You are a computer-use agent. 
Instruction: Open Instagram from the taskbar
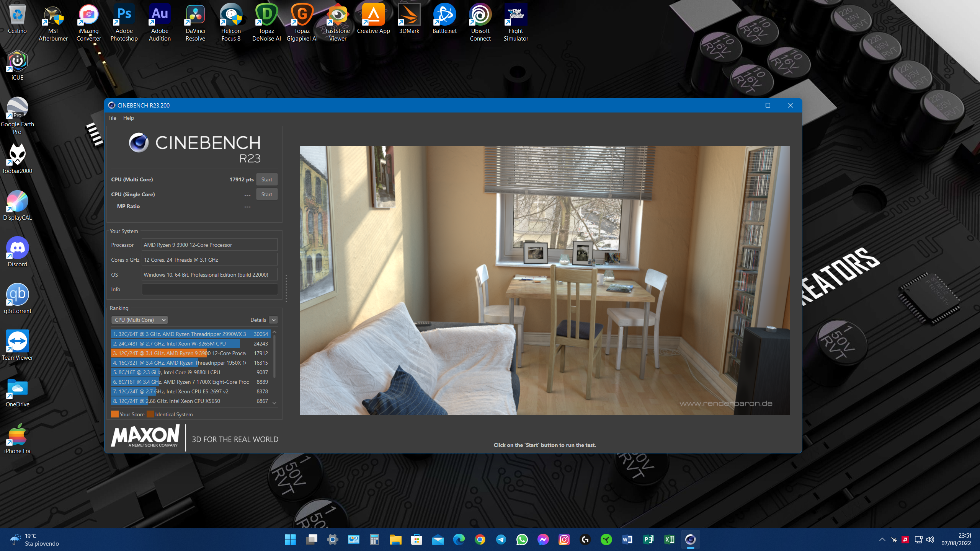point(564,540)
